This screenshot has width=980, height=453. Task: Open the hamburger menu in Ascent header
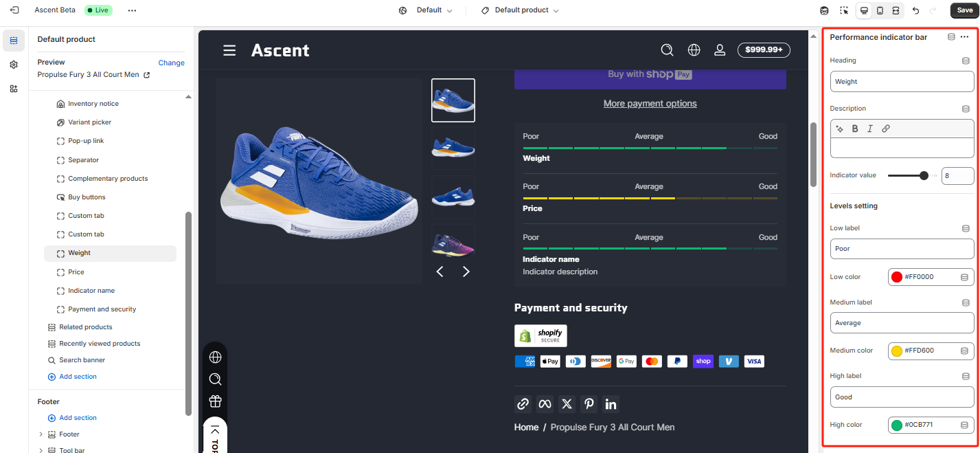tap(229, 50)
